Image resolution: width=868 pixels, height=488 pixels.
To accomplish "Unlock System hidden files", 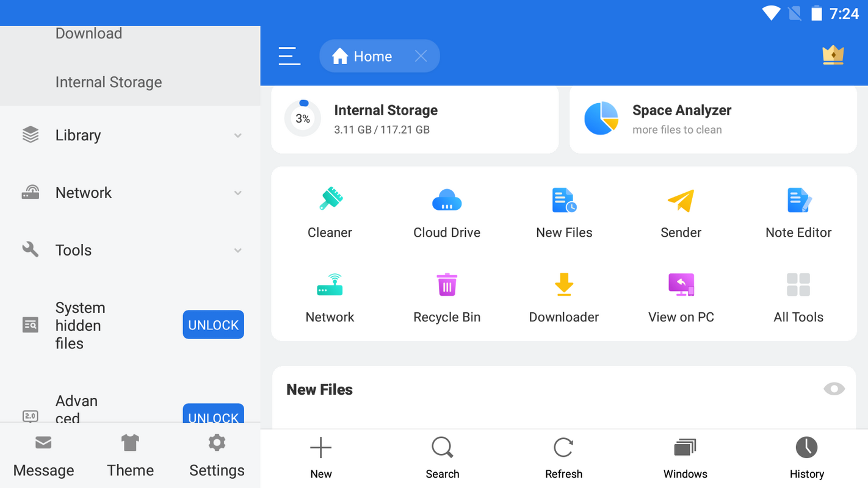I will (x=213, y=325).
